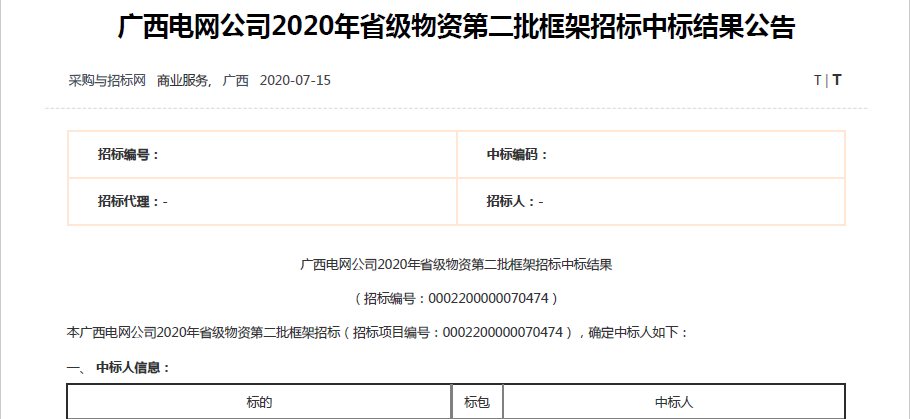
Task: Click the 招标编号 field in info box
Action: pos(129,154)
